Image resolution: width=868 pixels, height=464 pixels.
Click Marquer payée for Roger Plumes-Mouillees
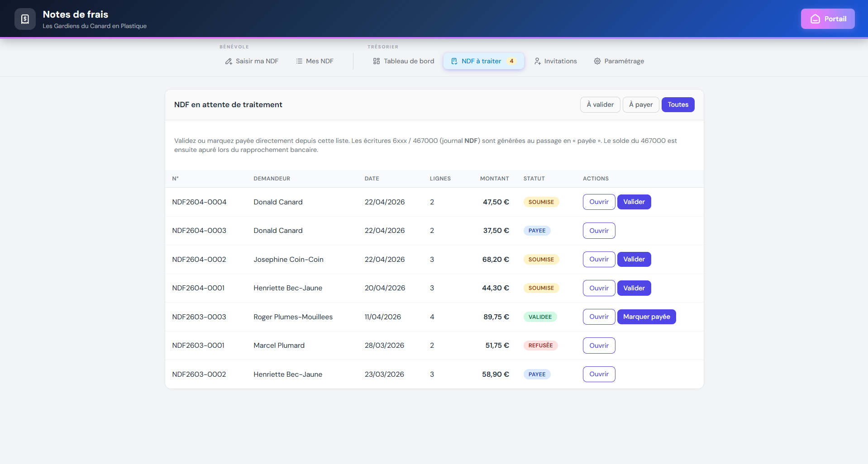646,317
